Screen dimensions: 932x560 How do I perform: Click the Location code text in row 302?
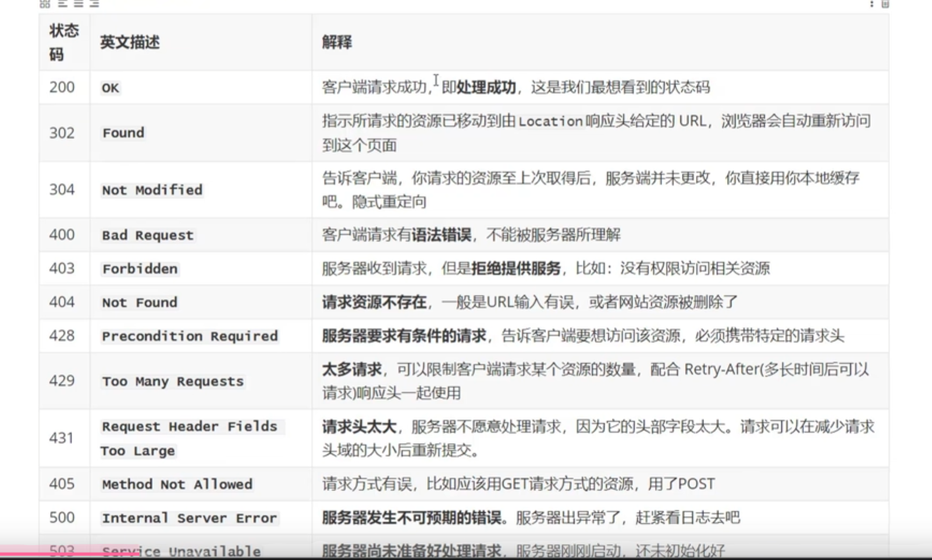click(x=551, y=121)
